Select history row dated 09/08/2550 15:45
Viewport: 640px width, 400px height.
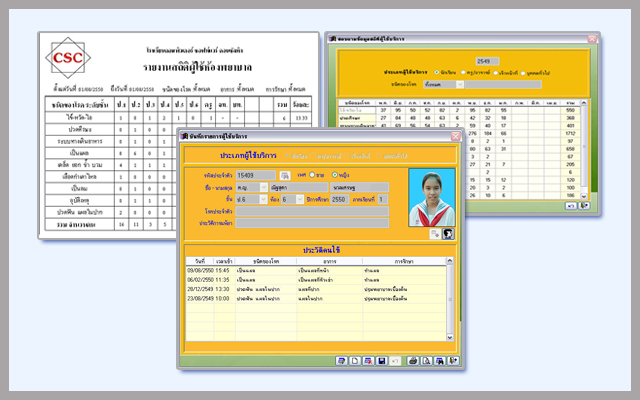[x=316, y=270]
